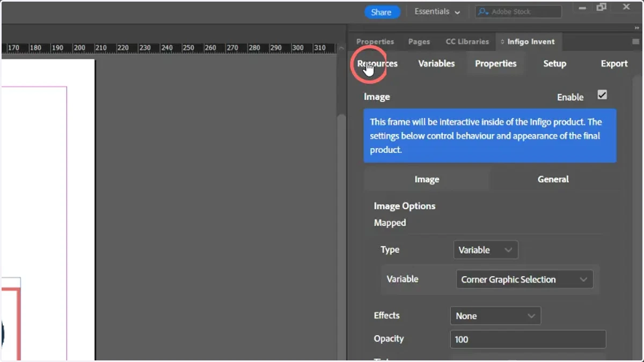Click the scroll-up arrow above the document scrollbar

(x=341, y=48)
